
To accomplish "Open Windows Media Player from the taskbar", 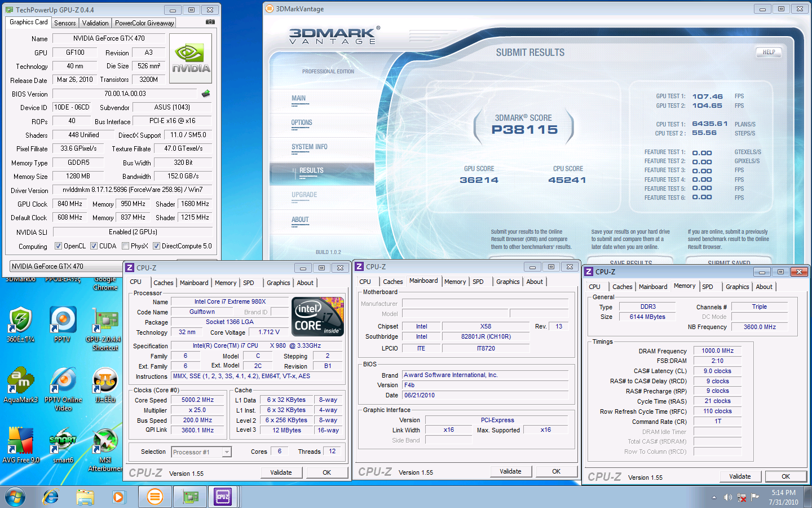I will pos(118,497).
